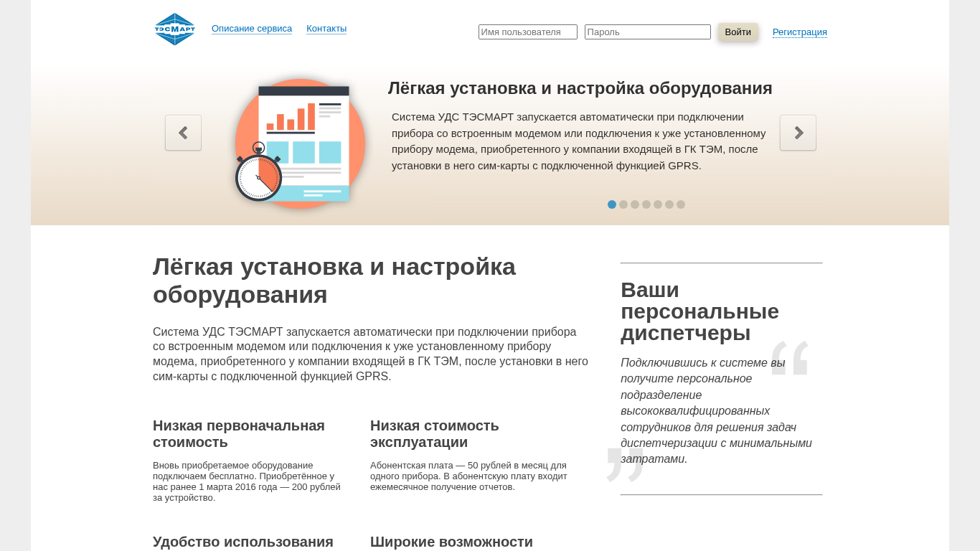Image resolution: width=980 pixels, height=551 pixels.
Task: Click the italic quote starting Подключившись к системе
Action: click(x=716, y=411)
